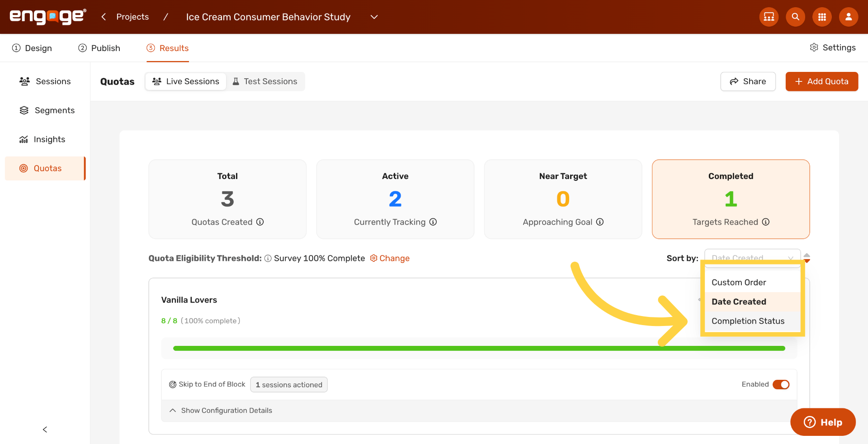Click Change threshold link
Screen dimensions: 868x444
click(x=390, y=258)
